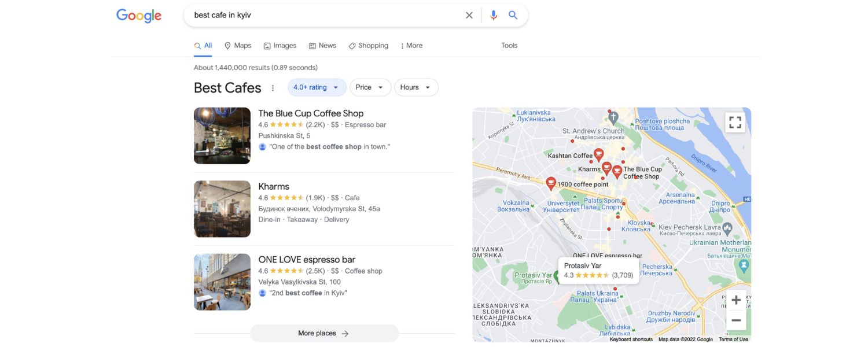Open the three-dot options next to Best Cafes
This screenshot has height=347, width=868.
[273, 88]
